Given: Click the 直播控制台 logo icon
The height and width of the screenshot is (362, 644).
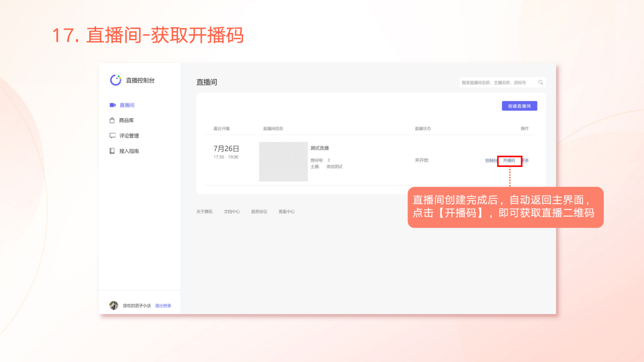Looking at the screenshot, I should pos(116,80).
